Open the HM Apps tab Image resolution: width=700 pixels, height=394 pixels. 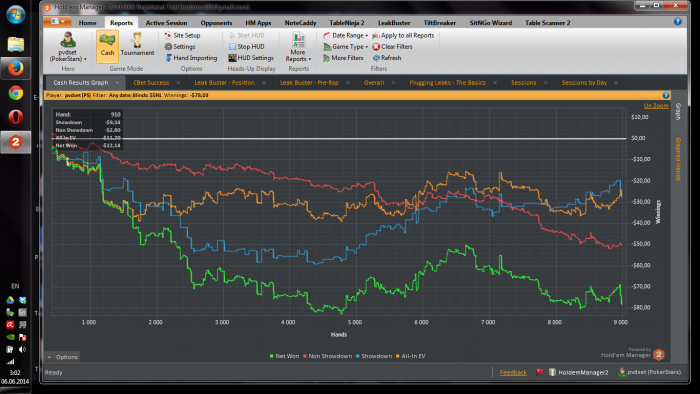(258, 23)
